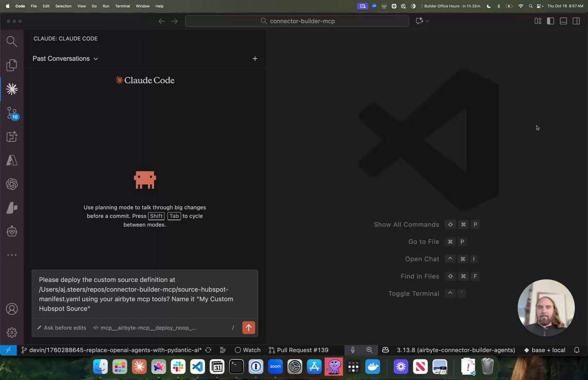Open the File menu
Viewport: 588px width, 380px height.
34,6
